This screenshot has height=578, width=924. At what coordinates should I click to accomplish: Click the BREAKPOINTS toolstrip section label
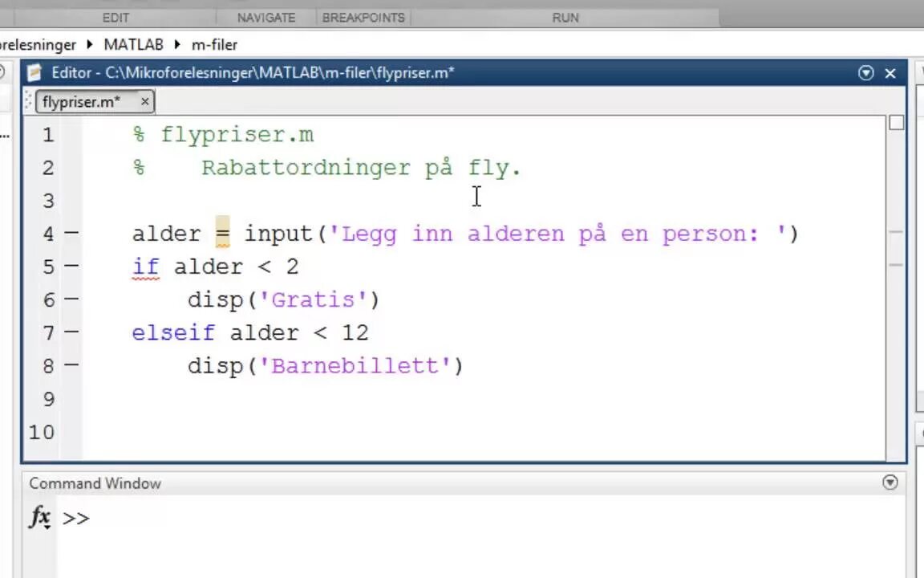pos(363,18)
